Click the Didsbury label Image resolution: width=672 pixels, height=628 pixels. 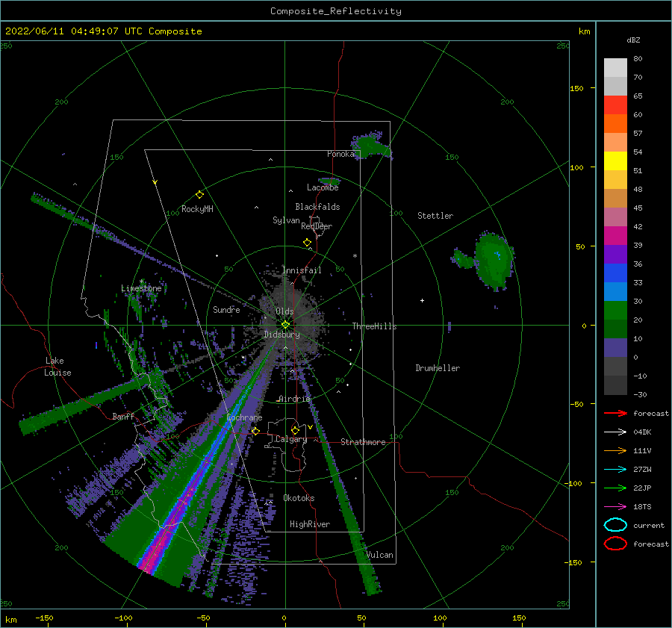click(281, 335)
